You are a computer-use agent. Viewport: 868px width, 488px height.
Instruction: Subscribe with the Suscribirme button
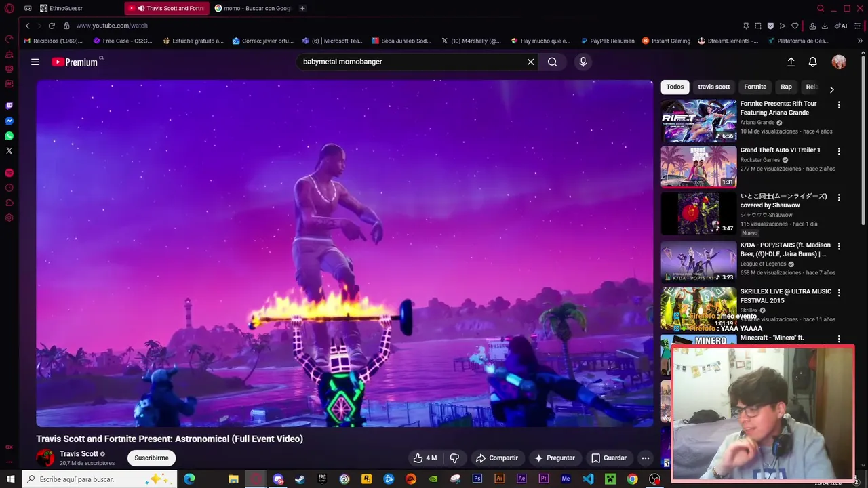pyautogui.click(x=151, y=458)
